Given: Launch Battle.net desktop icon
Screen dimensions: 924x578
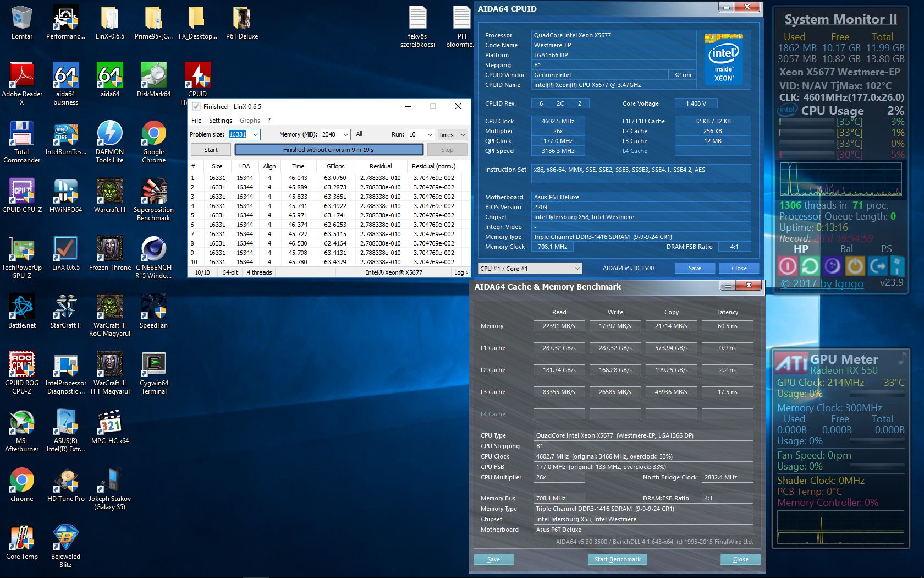Looking at the screenshot, I should (22, 312).
